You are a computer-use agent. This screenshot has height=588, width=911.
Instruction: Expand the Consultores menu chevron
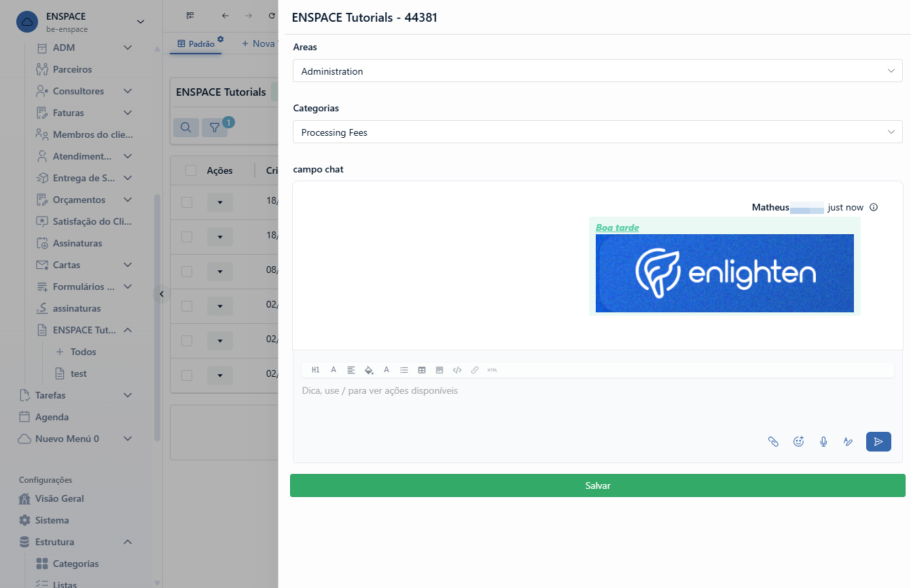coord(128,91)
